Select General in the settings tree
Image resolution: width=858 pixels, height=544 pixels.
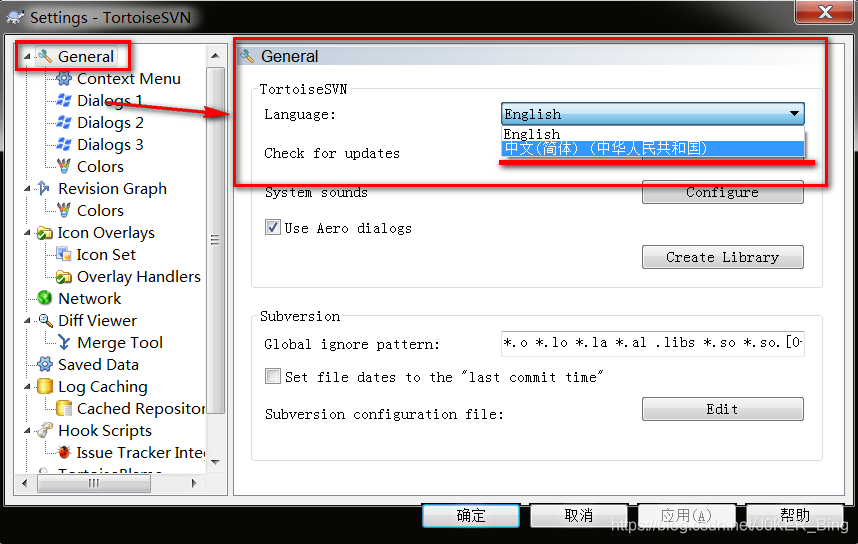(x=85, y=56)
